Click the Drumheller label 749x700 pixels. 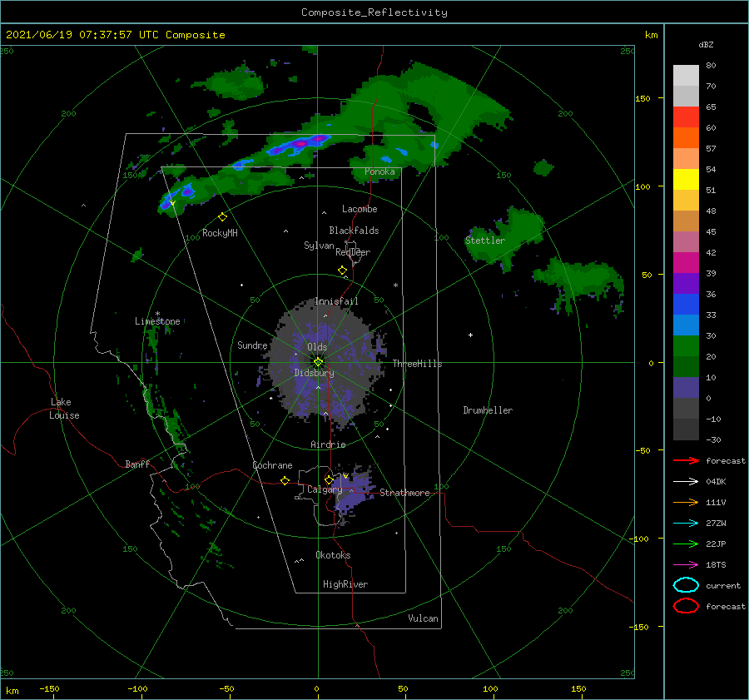(488, 410)
